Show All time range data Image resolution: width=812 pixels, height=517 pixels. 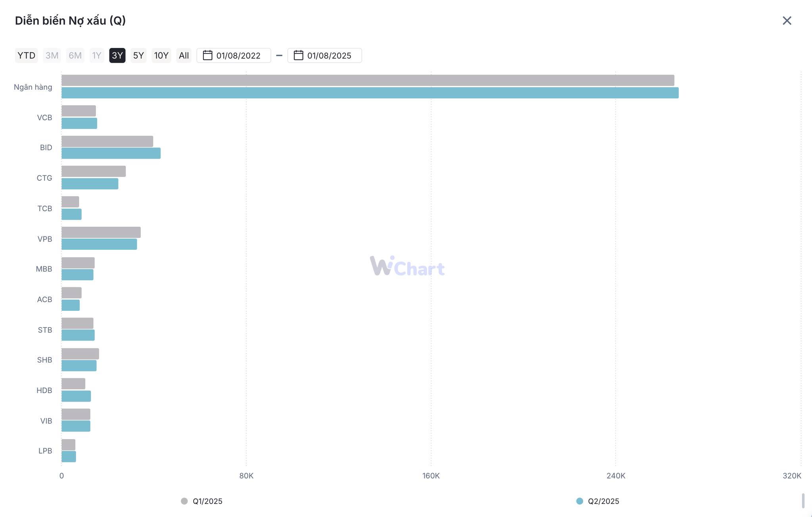click(184, 56)
